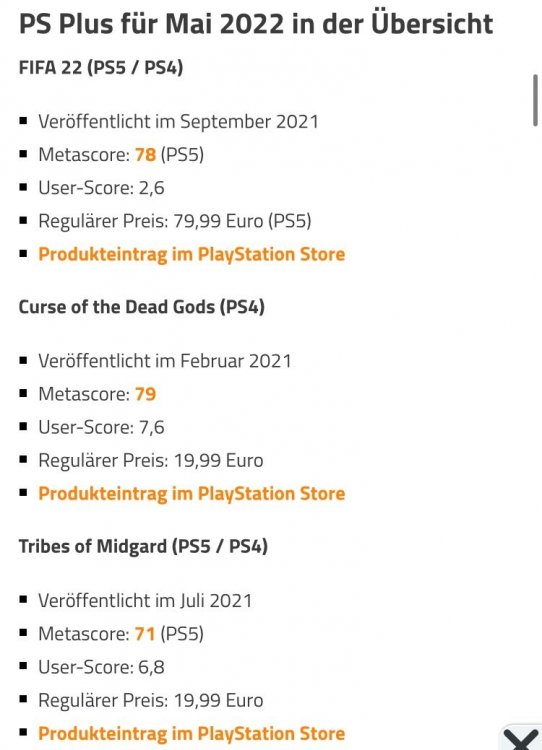
Task: Click Veröffentlicht im September 2021 text
Action: tap(178, 121)
